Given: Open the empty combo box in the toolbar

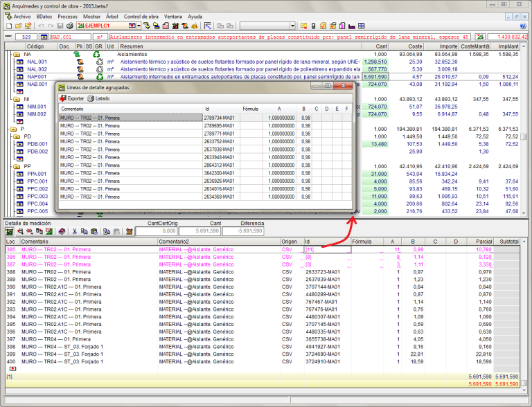Looking at the screenshot, I should tap(292, 26).
